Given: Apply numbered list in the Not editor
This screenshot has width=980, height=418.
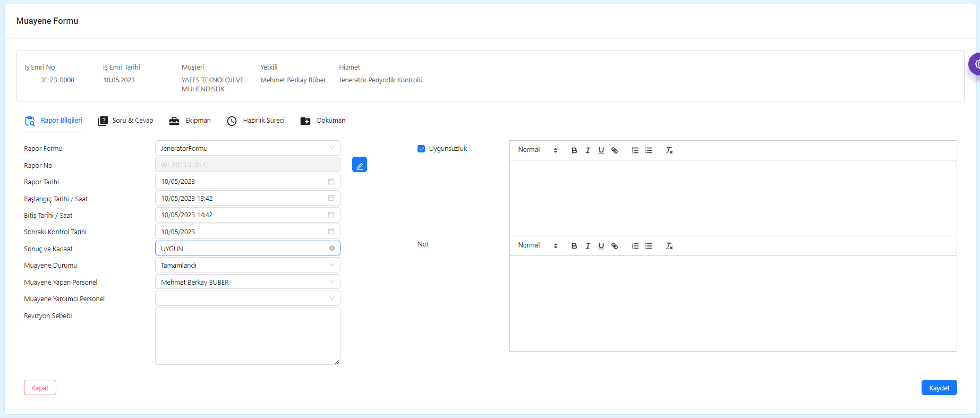Looking at the screenshot, I should click(x=635, y=246).
